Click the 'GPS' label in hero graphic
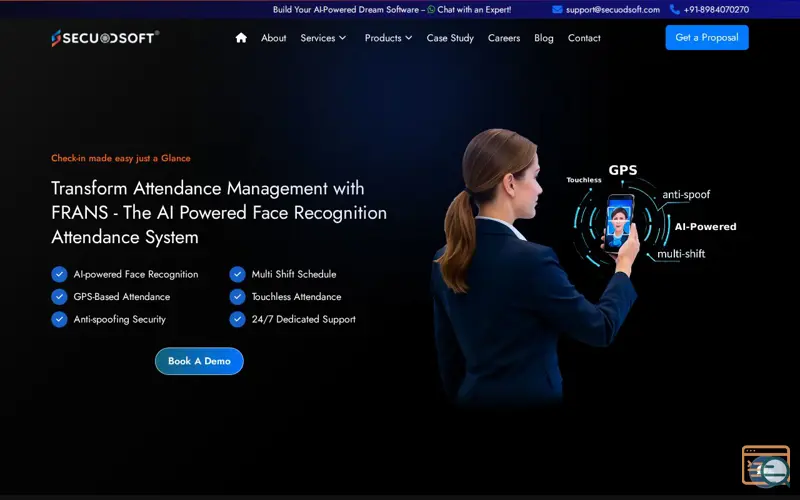This screenshot has height=500, width=800. (622, 170)
